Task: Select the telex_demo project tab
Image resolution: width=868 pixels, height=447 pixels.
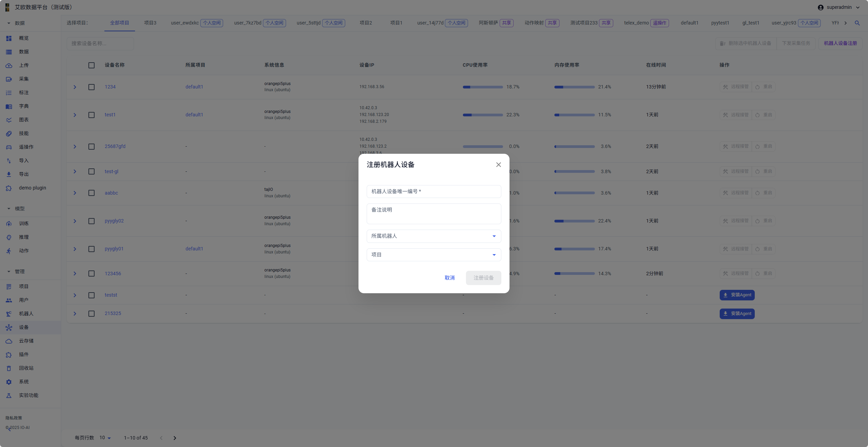Action: [636, 23]
